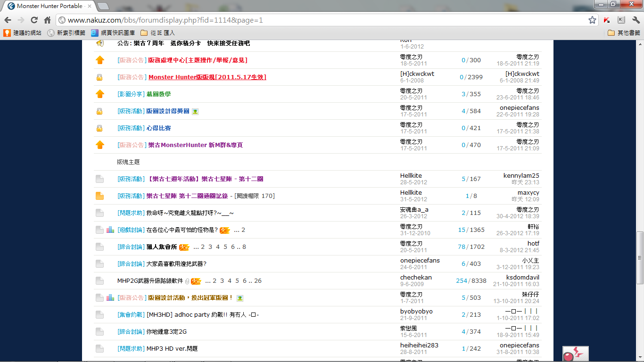Image resolution: width=644 pixels, height=362 pixels.
Task: Click the browser reload button
Action: (34, 20)
